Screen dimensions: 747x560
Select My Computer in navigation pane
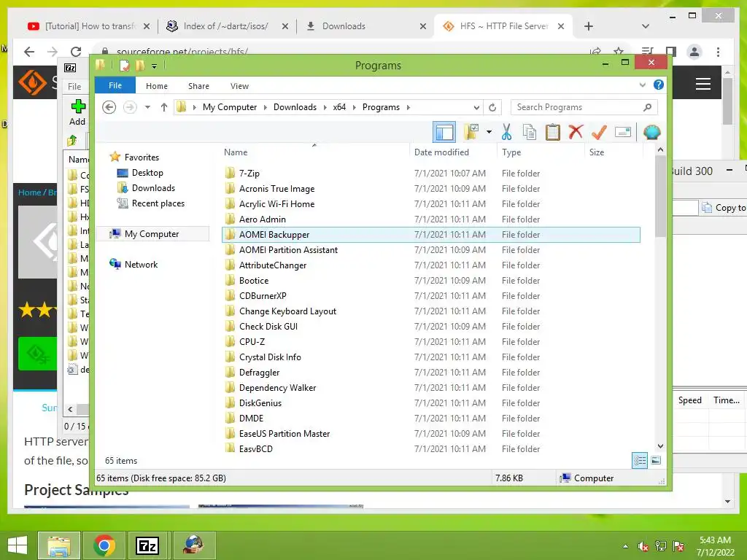tap(152, 234)
